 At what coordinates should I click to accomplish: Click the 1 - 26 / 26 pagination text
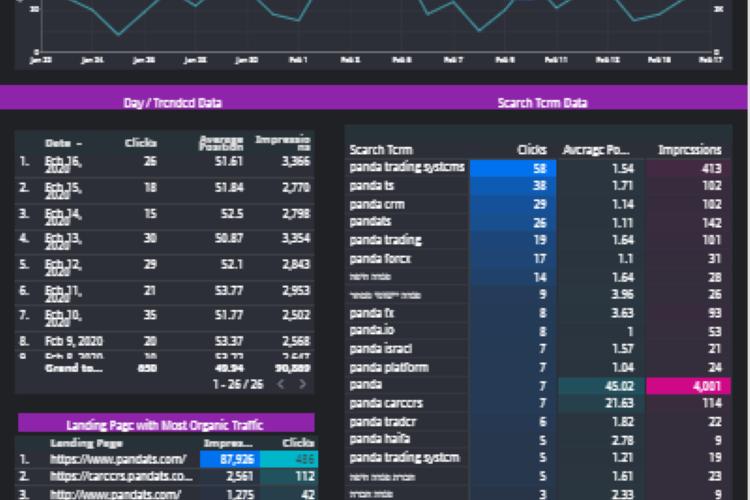(x=238, y=384)
